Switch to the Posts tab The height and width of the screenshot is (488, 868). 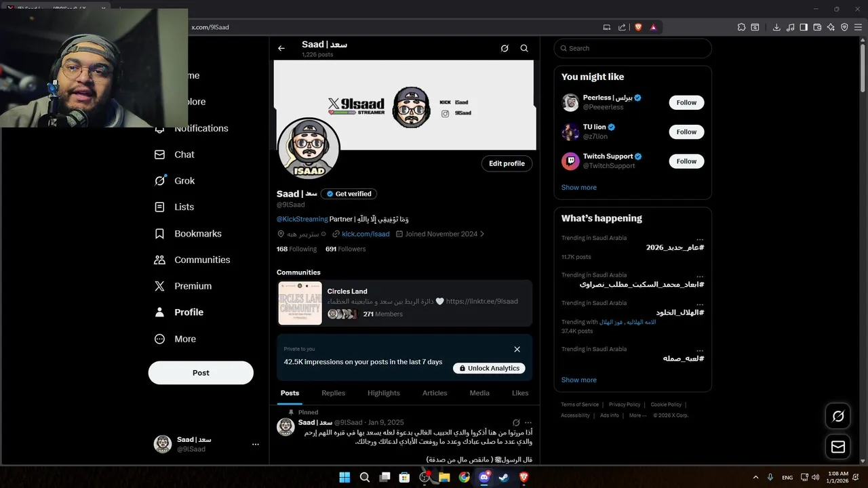(290, 393)
